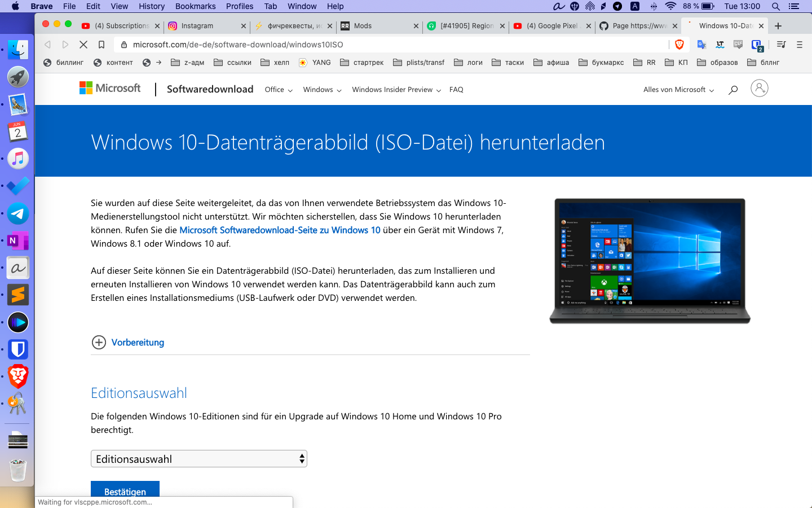Open the LanguageTool extension icon
The height and width of the screenshot is (508, 812).
click(720, 45)
